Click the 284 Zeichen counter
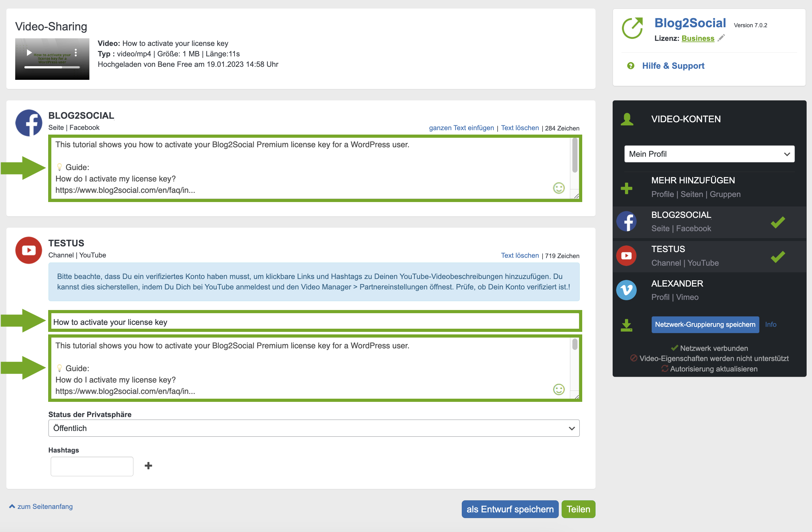 click(x=562, y=129)
